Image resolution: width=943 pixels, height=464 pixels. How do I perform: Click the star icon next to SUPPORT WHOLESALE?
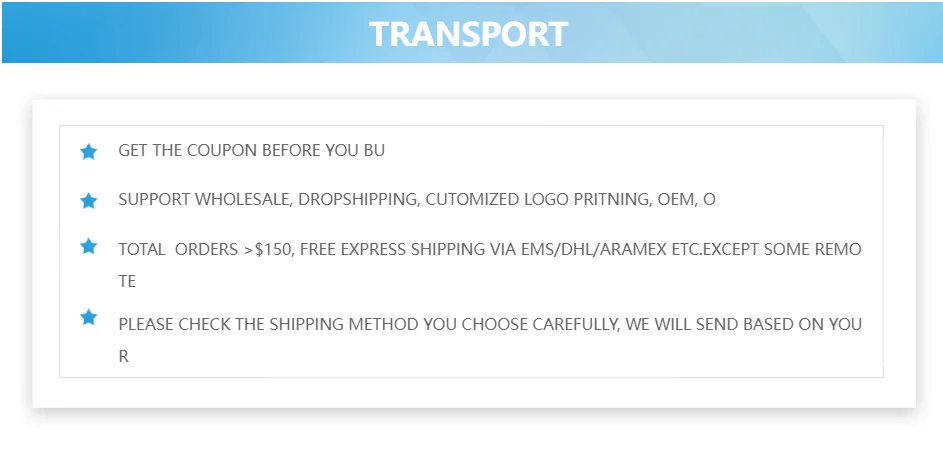click(x=89, y=201)
